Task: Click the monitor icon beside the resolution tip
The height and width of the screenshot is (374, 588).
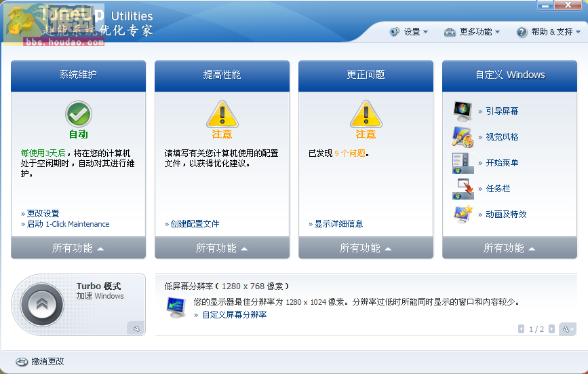Action: click(x=176, y=307)
